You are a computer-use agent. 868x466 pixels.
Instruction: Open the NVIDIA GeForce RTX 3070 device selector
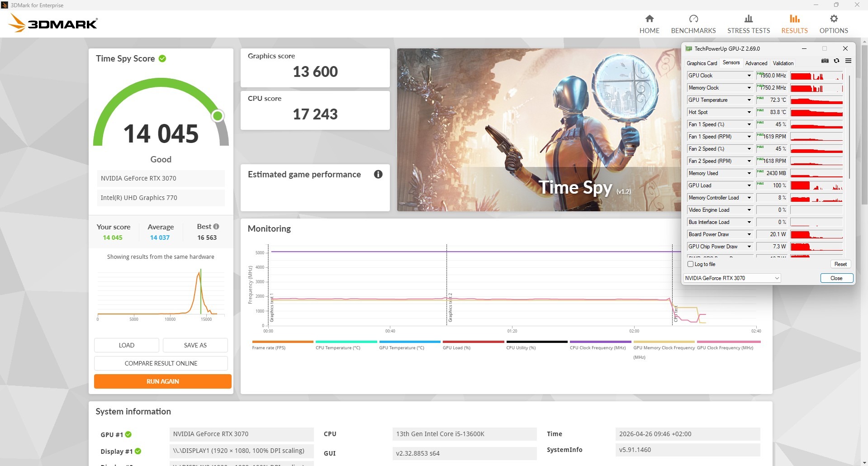pos(732,278)
